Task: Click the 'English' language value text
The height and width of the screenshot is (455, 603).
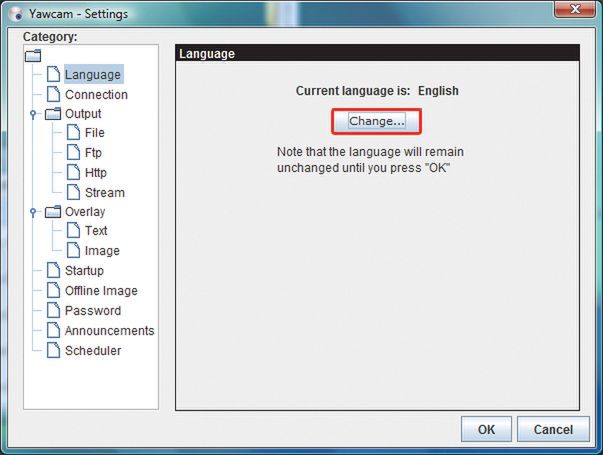Action: click(438, 91)
